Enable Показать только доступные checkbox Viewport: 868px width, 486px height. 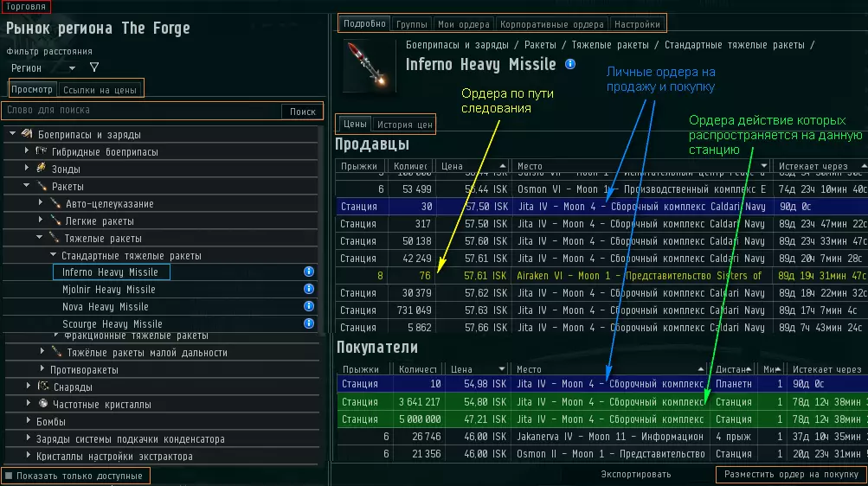9,476
